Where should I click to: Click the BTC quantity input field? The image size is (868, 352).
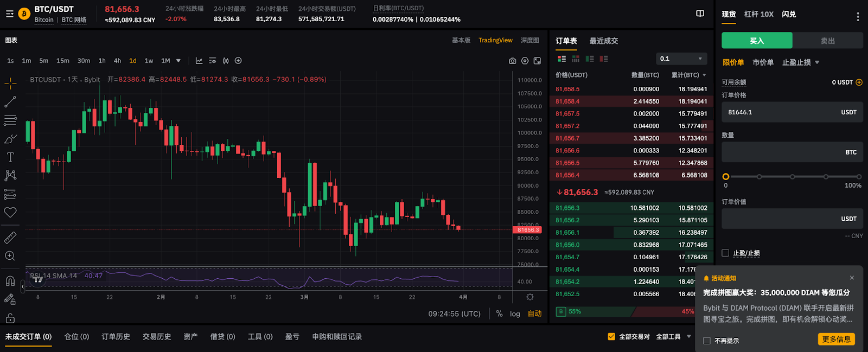792,152
